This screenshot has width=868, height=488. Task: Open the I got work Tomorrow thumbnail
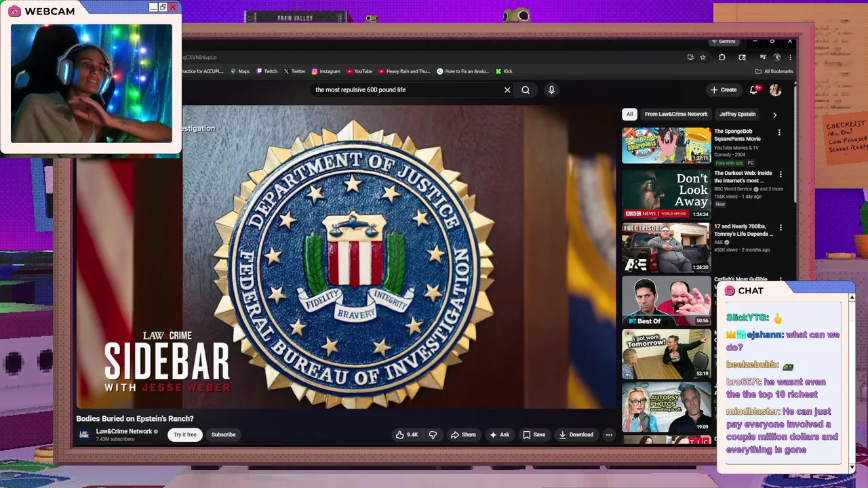click(x=666, y=353)
